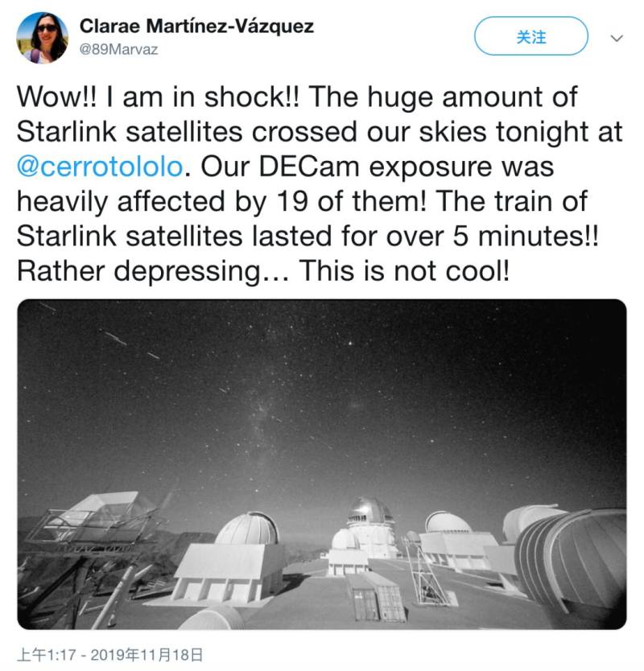
Task: Open tweet details via the tweet text
Action: [x=319, y=184]
